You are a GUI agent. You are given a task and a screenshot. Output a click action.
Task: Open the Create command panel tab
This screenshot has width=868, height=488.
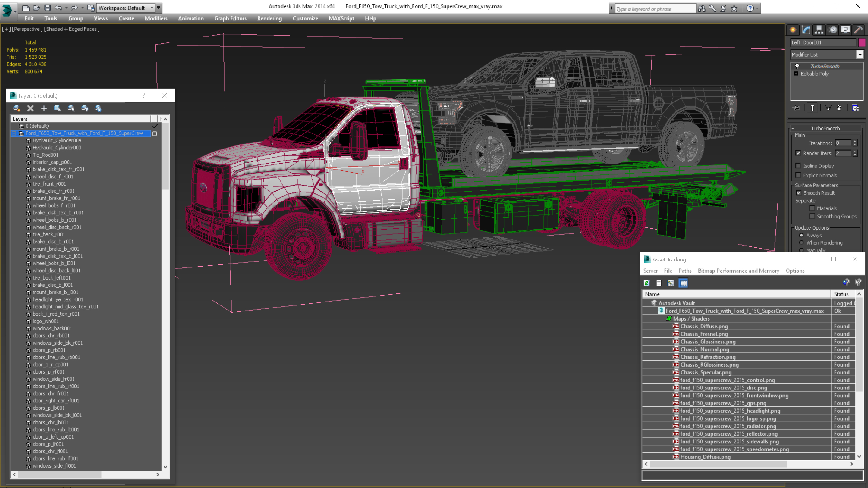pyautogui.click(x=793, y=30)
